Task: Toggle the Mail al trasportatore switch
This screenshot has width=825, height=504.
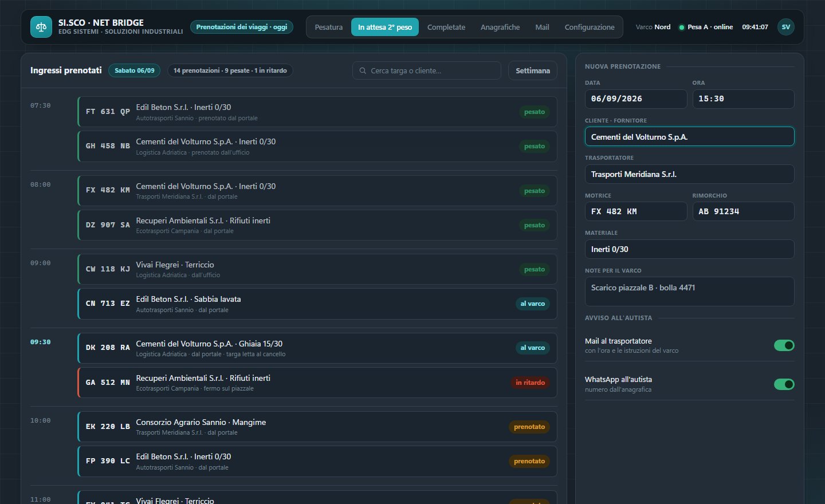Action: click(x=784, y=345)
